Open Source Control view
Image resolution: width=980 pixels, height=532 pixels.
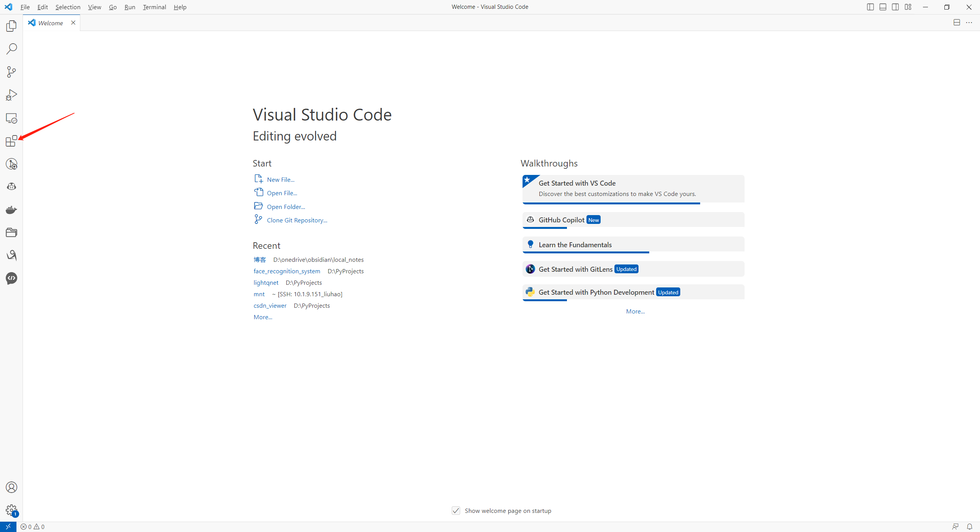11,72
